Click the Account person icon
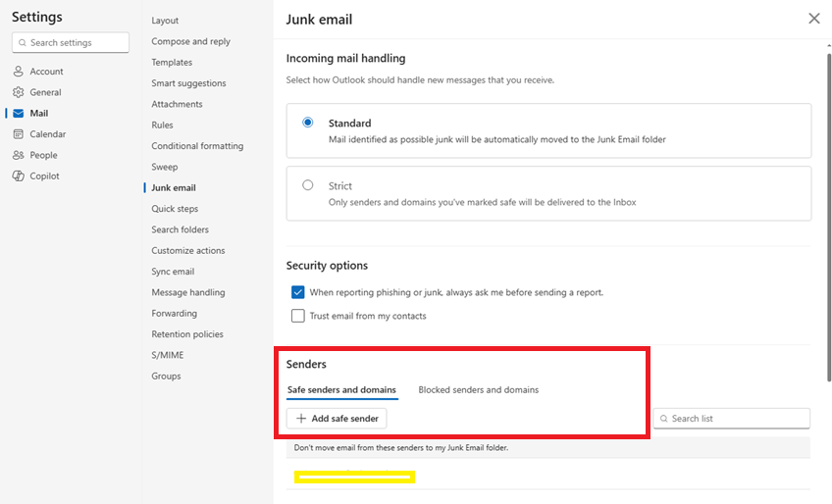Screen dimensions: 832x504 pyautogui.click(x=18, y=72)
